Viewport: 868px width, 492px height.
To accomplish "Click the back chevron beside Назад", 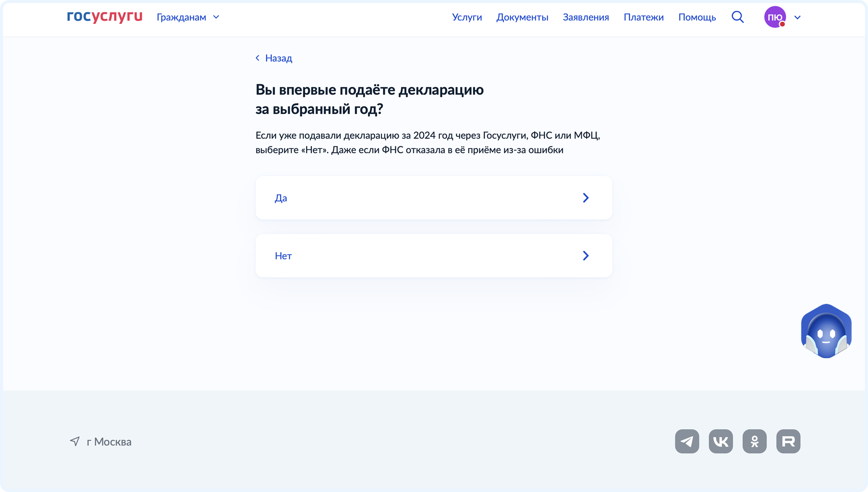I will point(258,58).
